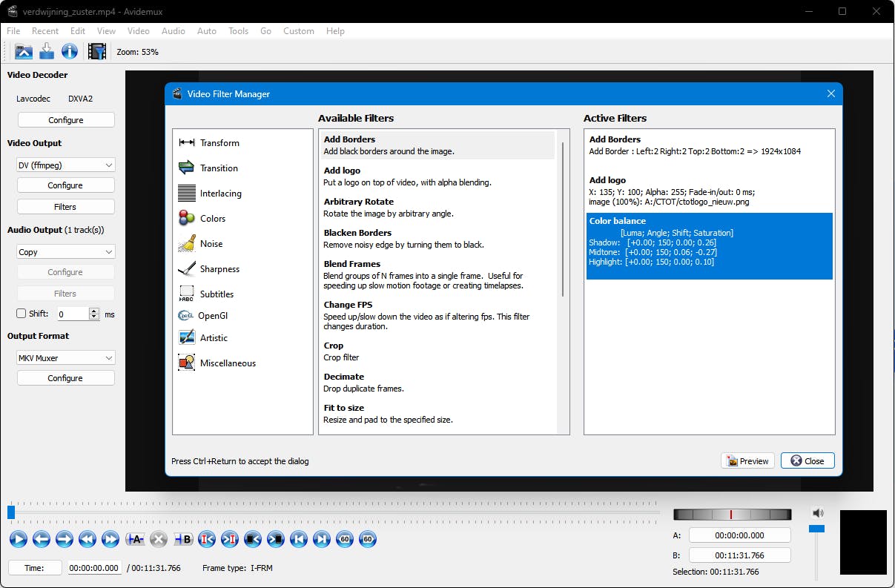The width and height of the screenshot is (895, 588).
Task: Expand the Video Output DV (ffmpeg) dropdown
Action: click(x=65, y=165)
